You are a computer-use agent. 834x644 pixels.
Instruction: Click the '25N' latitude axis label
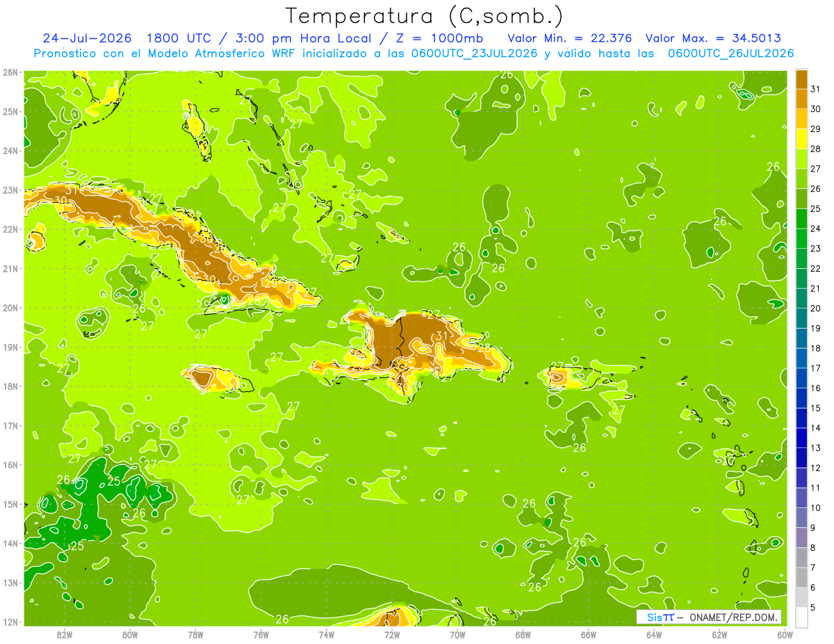point(10,112)
